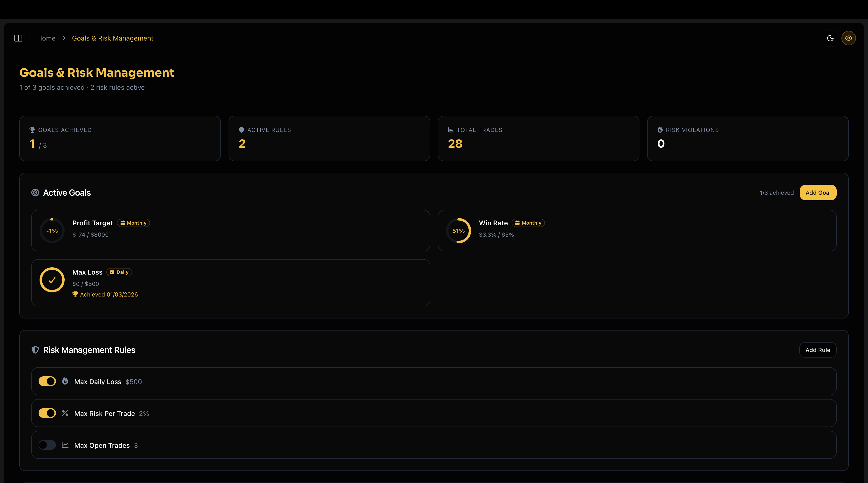Click Goals & Risk Management breadcrumb item
Screen dimensions: 868x483
113,38
